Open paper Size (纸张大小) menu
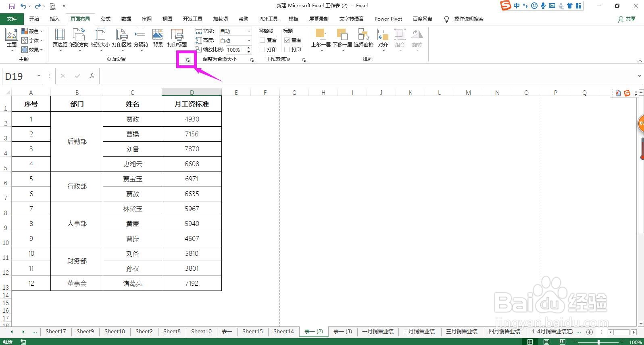The height and width of the screenshot is (345, 644). 100,40
